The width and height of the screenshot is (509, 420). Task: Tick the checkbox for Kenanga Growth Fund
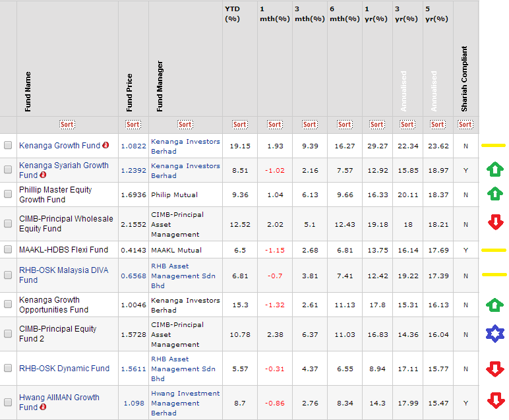tap(8, 145)
